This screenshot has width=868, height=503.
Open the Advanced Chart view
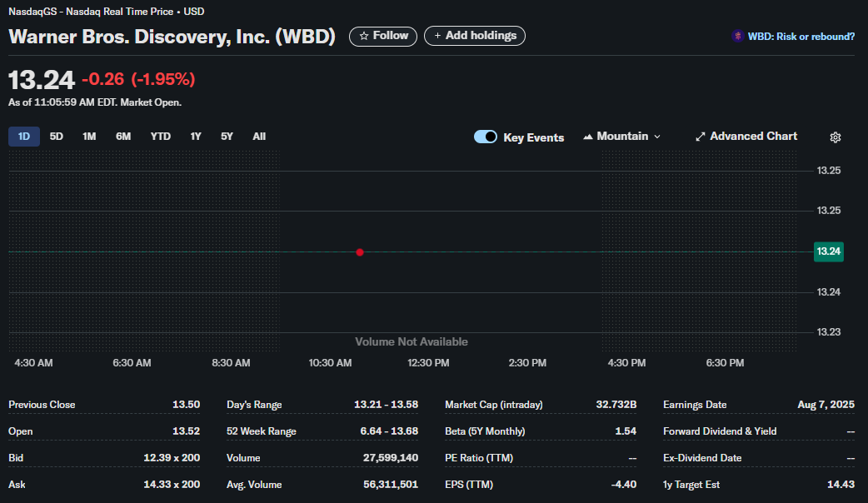tap(746, 136)
